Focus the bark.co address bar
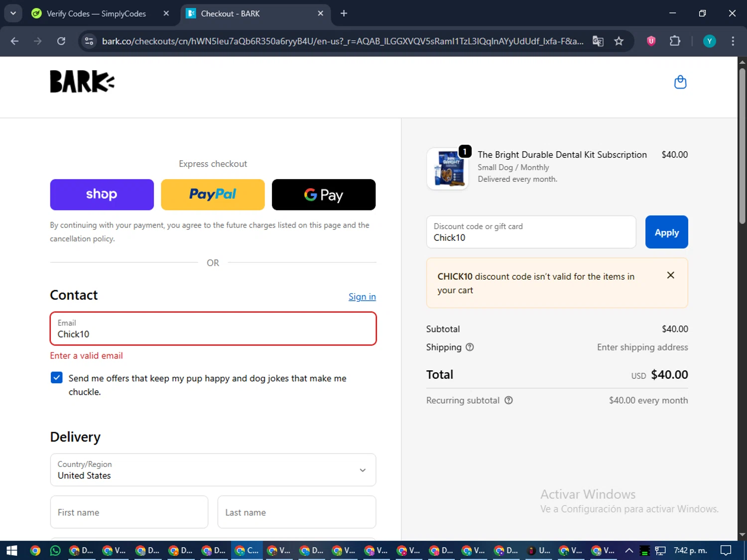This screenshot has width=747, height=560. (x=343, y=41)
